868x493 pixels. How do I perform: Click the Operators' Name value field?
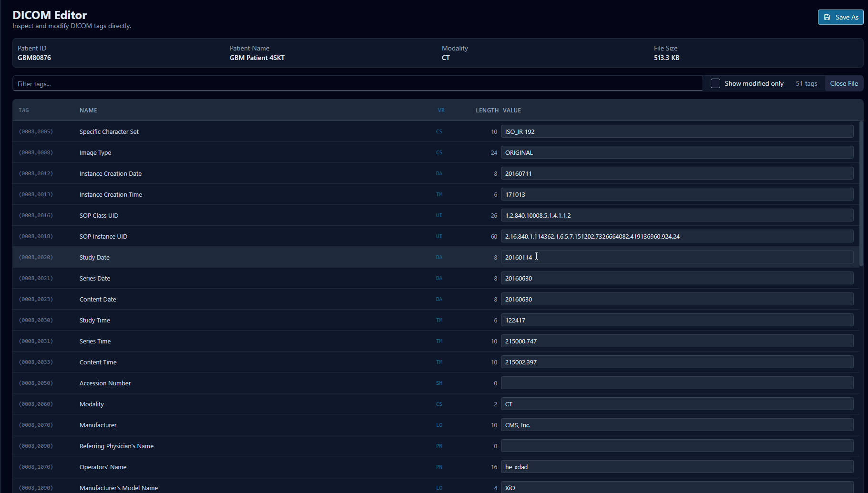[677, 467]
